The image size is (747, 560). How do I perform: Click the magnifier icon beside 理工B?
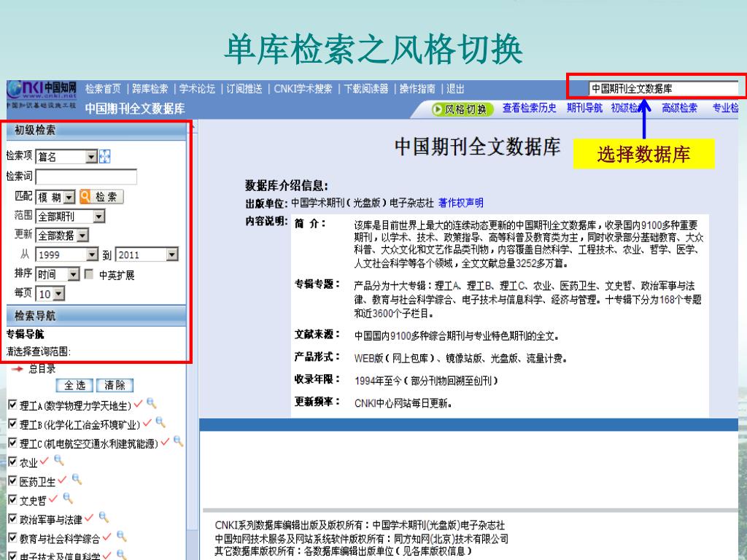160,422
